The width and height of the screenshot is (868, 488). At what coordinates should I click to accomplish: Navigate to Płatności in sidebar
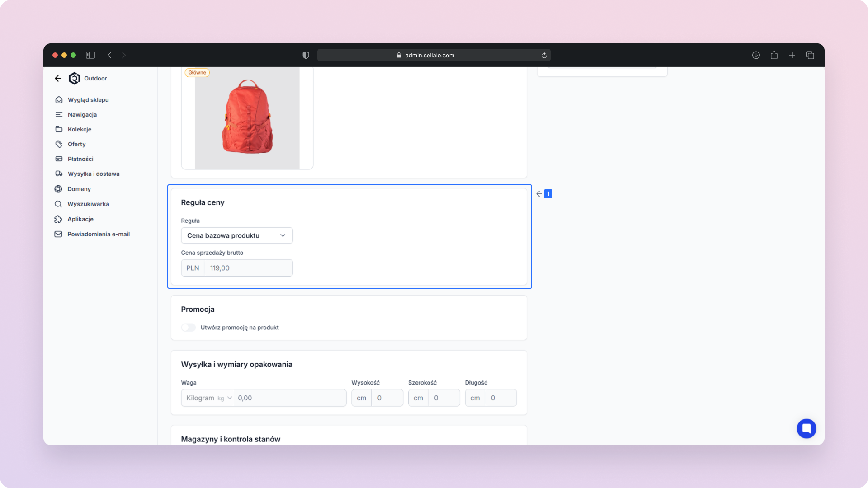coord(80,159)
